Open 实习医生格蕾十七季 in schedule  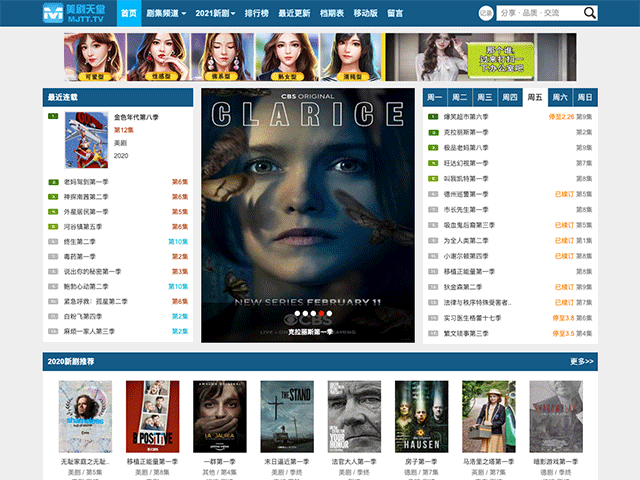click(473, 318)
